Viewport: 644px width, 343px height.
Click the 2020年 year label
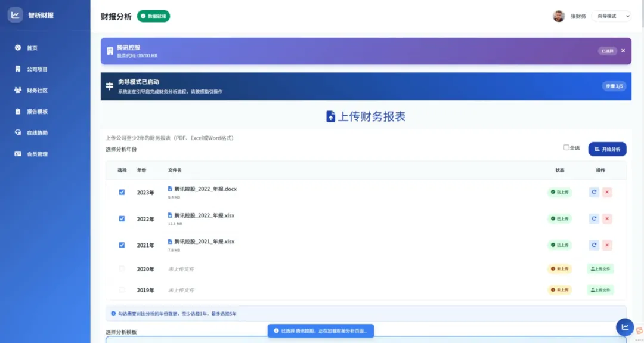coord(145,269)
